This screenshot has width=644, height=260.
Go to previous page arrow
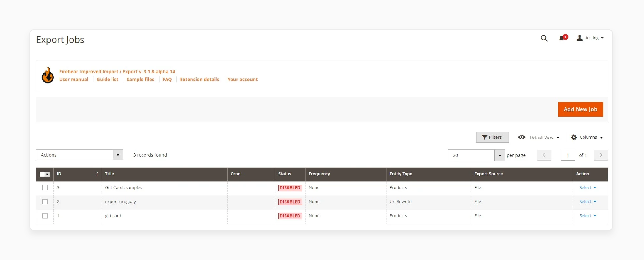click(544, 155)
